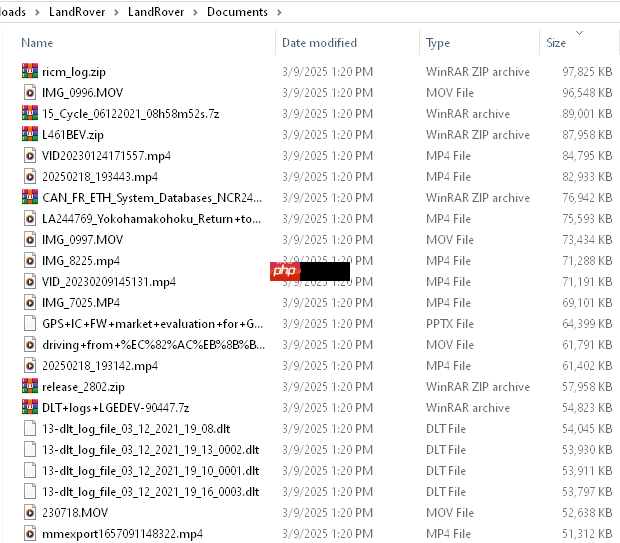Click the L461BEV.zip archive icon

(29, 135)
